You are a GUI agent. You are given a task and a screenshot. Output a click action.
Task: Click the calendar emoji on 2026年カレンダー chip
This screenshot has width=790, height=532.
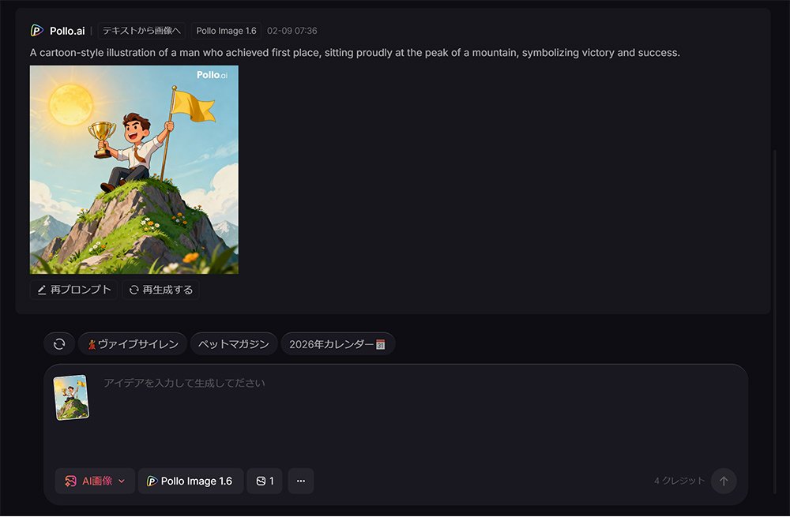click(x=381, y=343)
